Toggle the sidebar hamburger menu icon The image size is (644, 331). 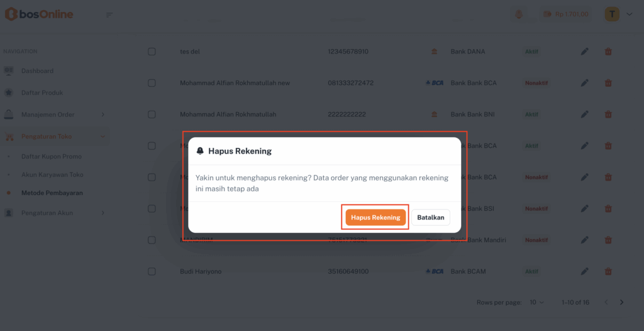[x=109, y=14]
